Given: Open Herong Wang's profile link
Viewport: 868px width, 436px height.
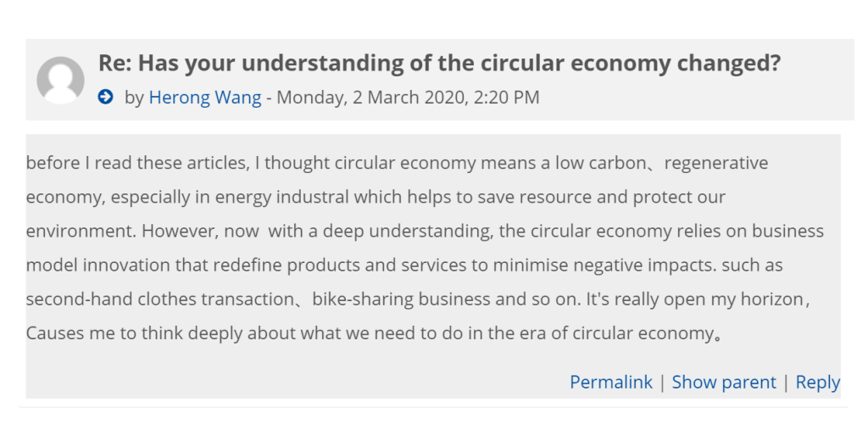Looking at the screenshot, I should click(x=204, y=98).
